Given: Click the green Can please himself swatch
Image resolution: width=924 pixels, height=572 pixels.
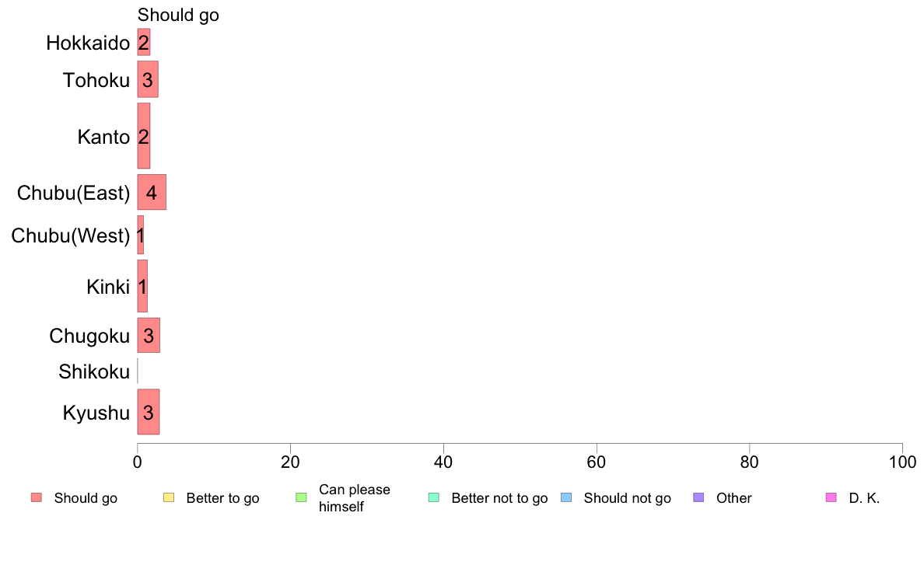Looking at the screenshot, I should point(301,497).
